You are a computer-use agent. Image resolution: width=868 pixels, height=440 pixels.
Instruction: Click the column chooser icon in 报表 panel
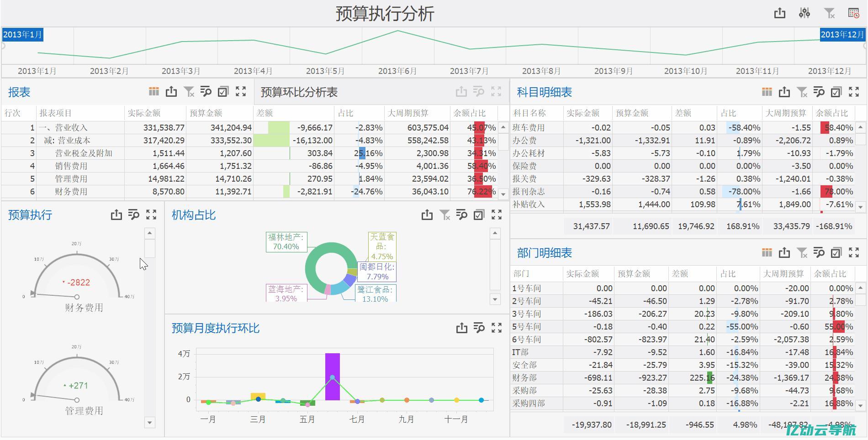[154, 92]
